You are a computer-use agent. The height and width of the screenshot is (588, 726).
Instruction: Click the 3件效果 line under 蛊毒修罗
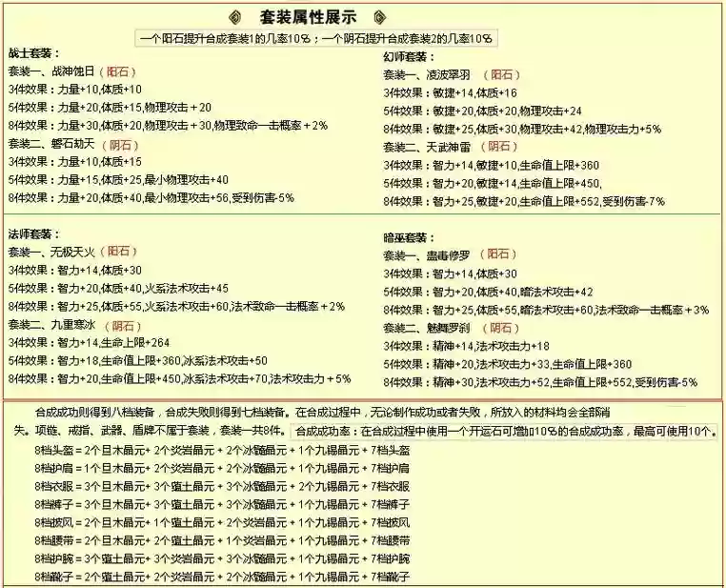click(450, 274)
